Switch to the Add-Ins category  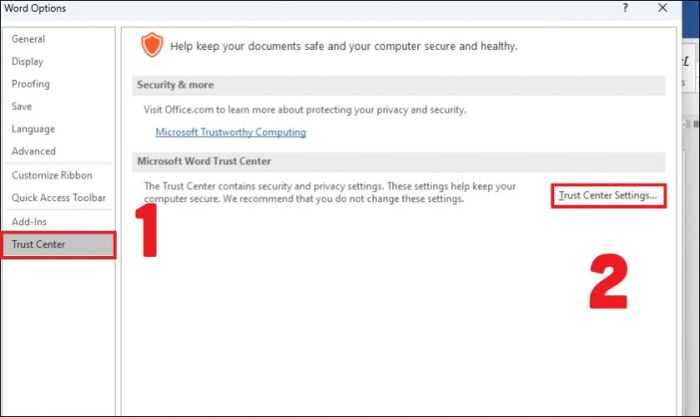29,221
